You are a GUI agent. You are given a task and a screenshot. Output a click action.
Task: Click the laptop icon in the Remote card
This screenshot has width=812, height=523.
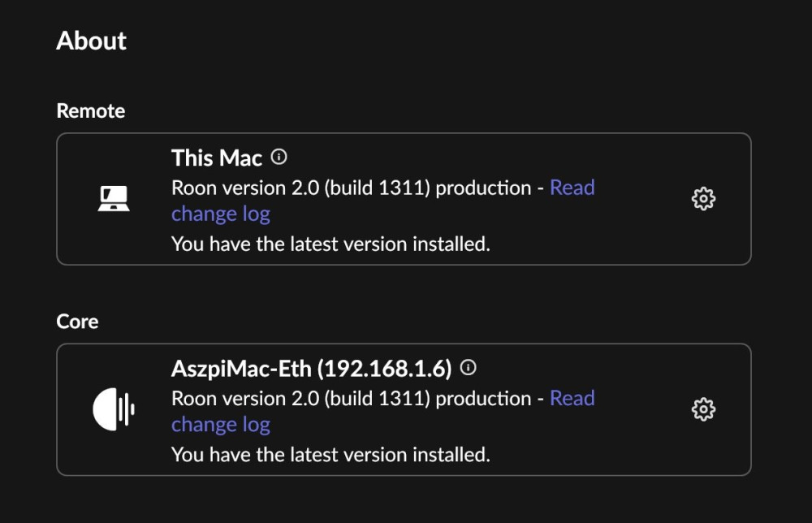113,199
